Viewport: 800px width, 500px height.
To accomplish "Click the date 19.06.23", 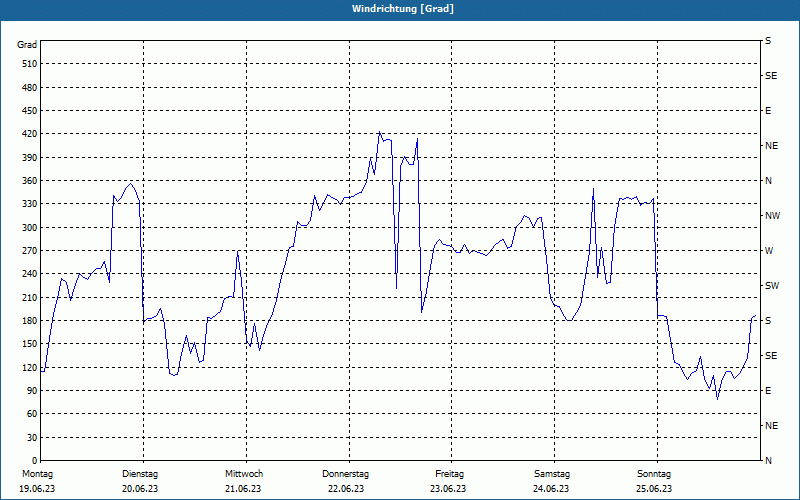I will 37,489.
